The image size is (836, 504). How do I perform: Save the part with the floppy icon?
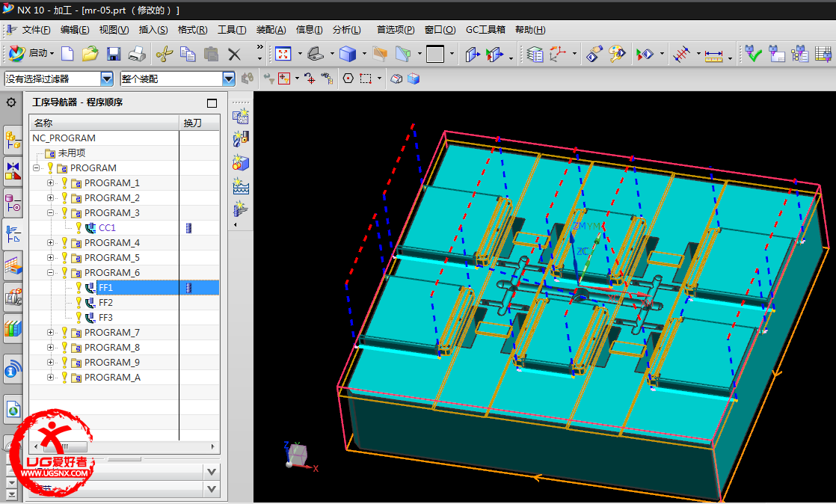click(x=114, y=53)
